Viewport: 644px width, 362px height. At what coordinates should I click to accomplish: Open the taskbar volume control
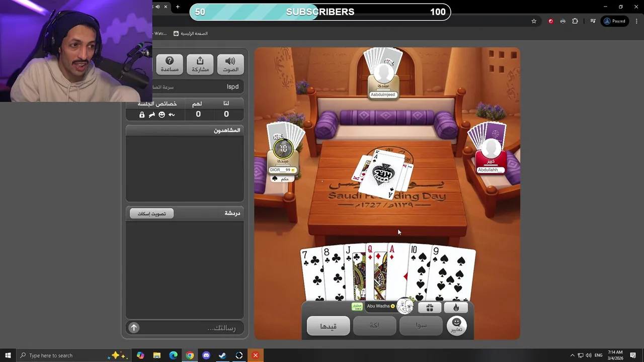pyautogui.click(x=589, y=355)
